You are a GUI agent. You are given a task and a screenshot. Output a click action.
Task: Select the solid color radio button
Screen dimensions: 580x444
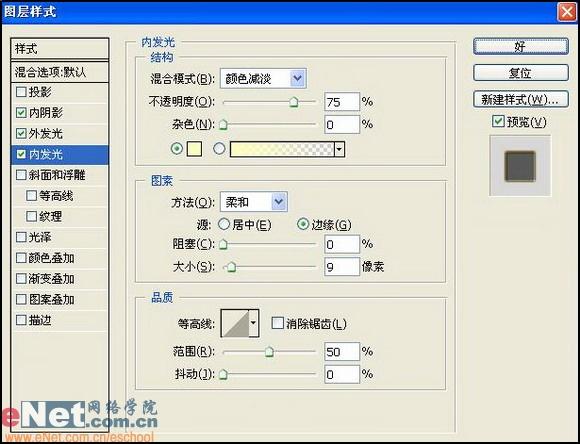click(177, 149)
